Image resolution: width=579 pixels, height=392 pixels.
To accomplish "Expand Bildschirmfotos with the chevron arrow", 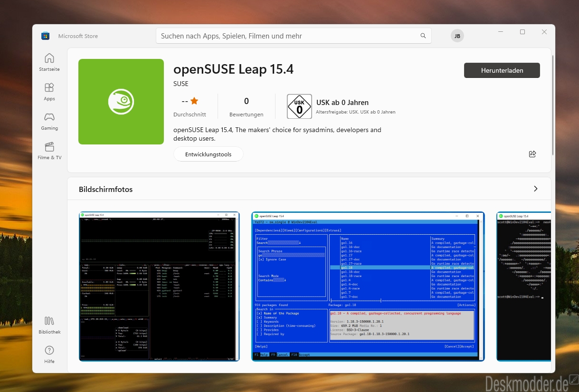I will [x=536, y=189].
